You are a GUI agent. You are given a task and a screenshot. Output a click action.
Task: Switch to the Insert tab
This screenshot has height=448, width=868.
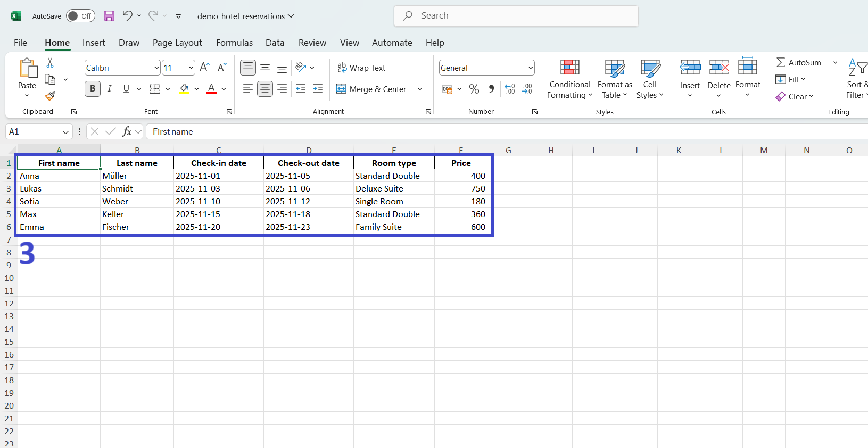(x=94, y=43)
